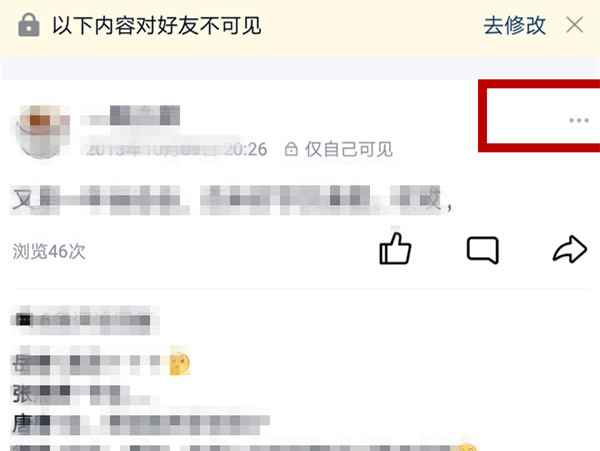Tap the thumbs-up like icon
600x451 pixels.
pos(395,249)
